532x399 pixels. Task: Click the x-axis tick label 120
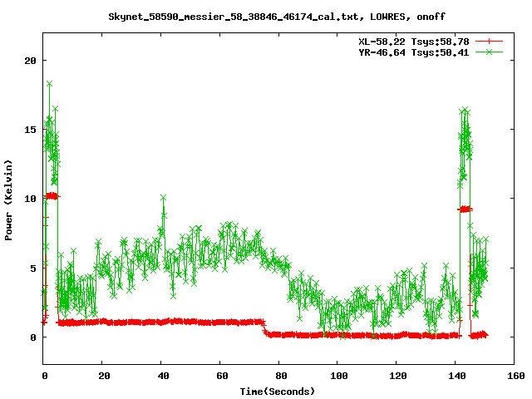pos(398,376)
